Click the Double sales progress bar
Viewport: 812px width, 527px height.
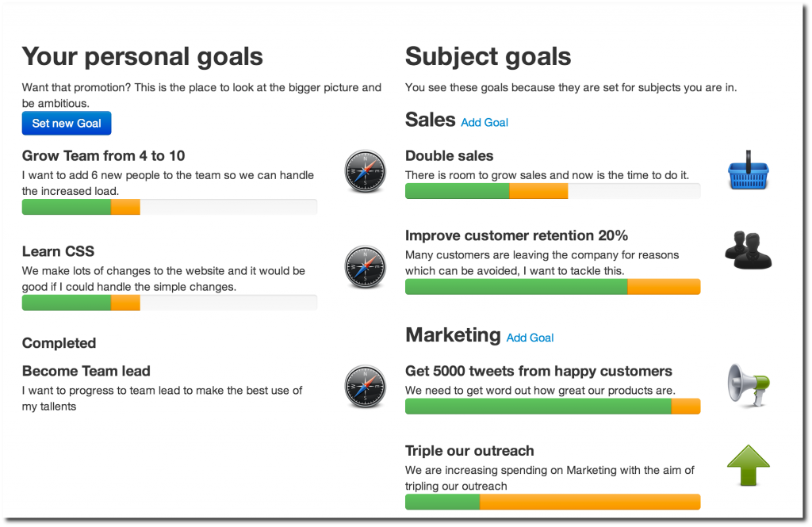coord(553,191)
